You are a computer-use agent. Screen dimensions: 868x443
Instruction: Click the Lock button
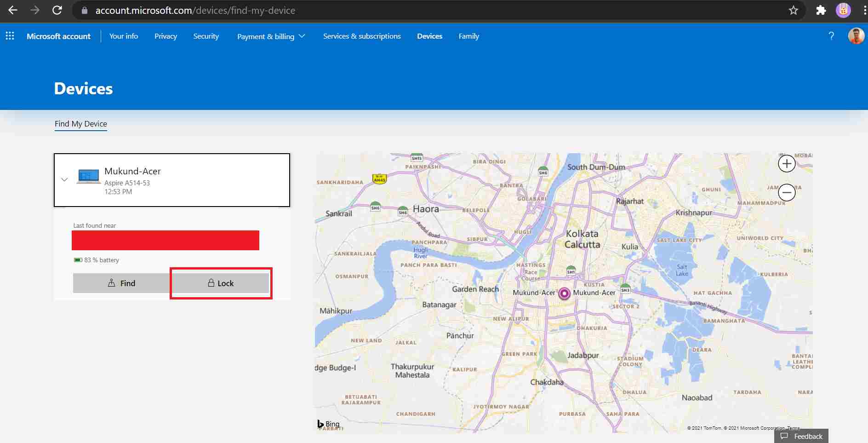coord(221,283)
